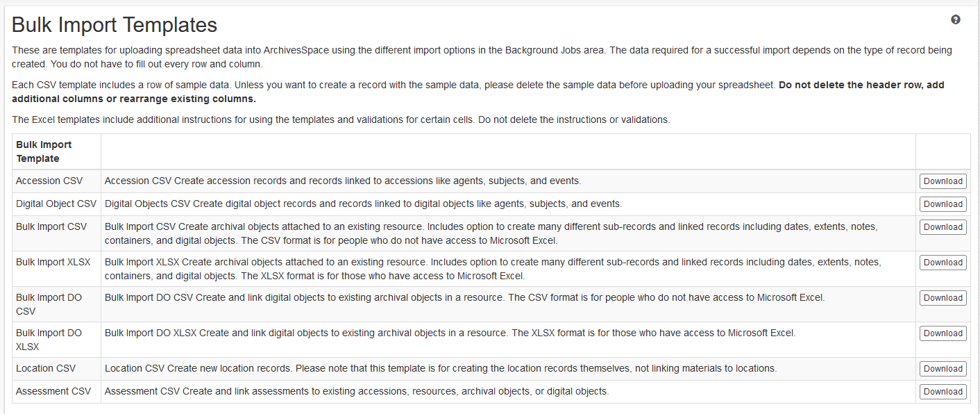Screen dimensions: 980x414
Task: Download the Bulk Import DO CSV template
Action: tap(943, 298)
